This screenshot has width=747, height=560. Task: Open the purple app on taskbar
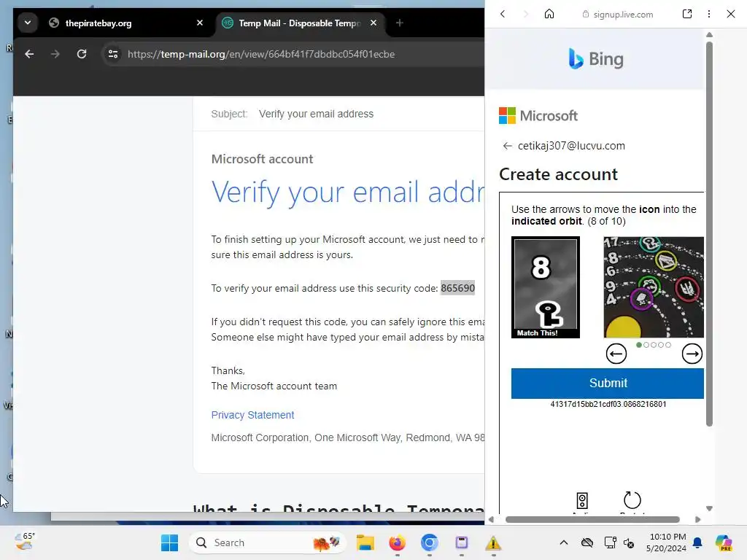462,542
